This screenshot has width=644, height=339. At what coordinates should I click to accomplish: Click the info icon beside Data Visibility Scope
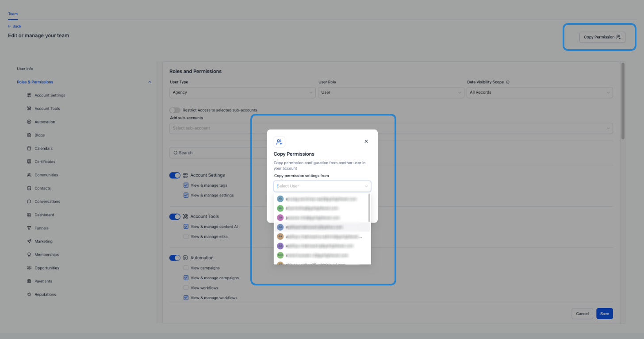508,82
